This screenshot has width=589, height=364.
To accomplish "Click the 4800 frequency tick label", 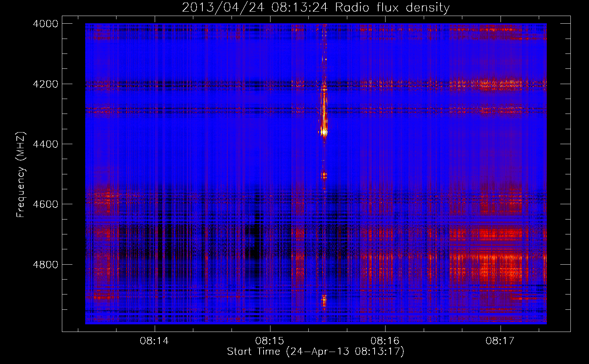I will (46, 264).
